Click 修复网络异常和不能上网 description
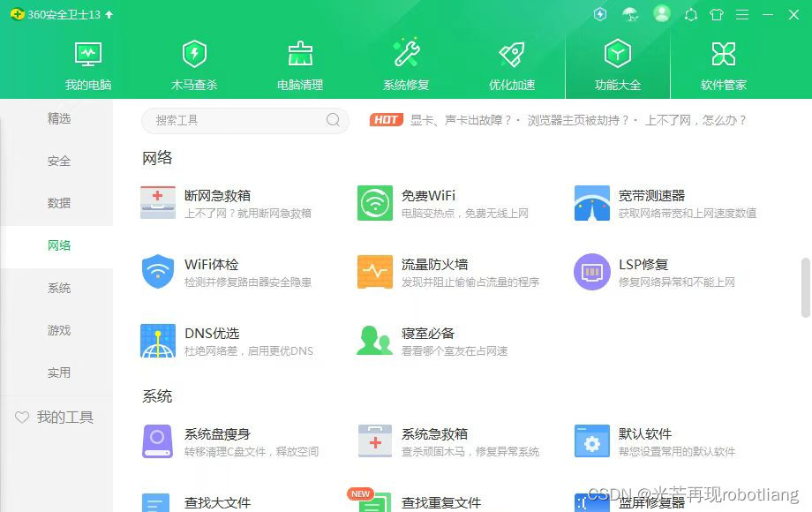812x512 pixels. [x=677, y=282]
